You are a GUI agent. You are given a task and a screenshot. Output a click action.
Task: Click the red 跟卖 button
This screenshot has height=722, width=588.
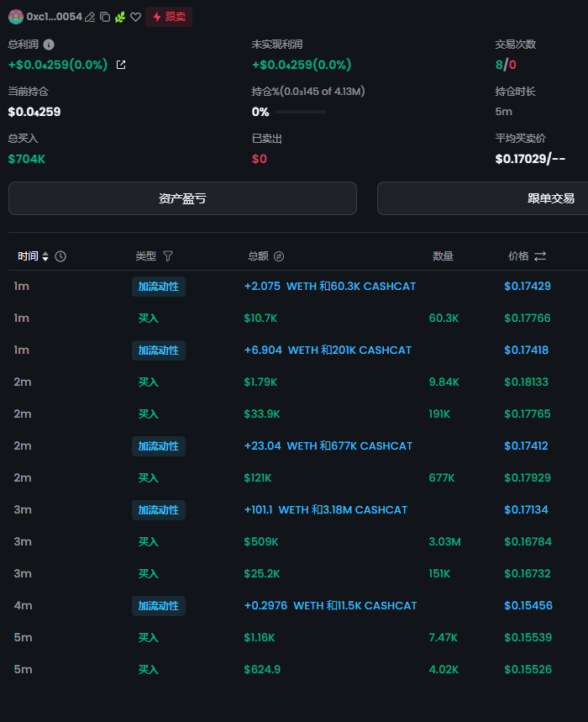click(x=169, y=17)
